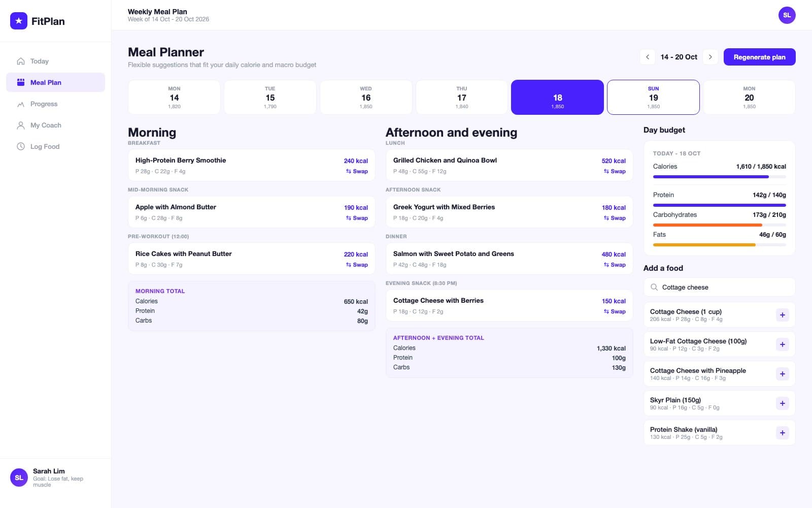Viewport: 812px width, 508px height.
Task: Swap the High-Protein Berry Smoothie
Action: pyautogui.click(x=357, y=171)
